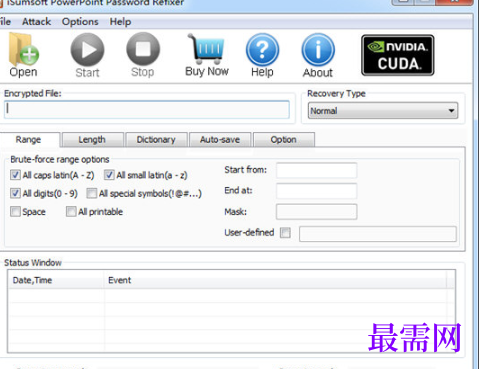Viewport: 480px width, 369px height.
Task: Open an encrypted file with Open icon
Action: tap(23, 55)
